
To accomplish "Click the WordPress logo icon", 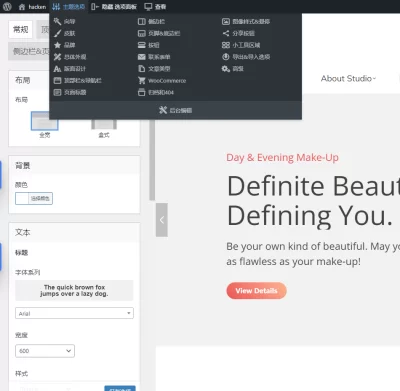I will (7, 7).
